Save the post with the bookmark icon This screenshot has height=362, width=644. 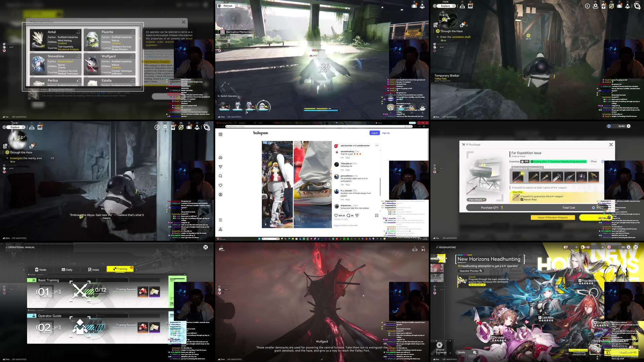point(376,216)
